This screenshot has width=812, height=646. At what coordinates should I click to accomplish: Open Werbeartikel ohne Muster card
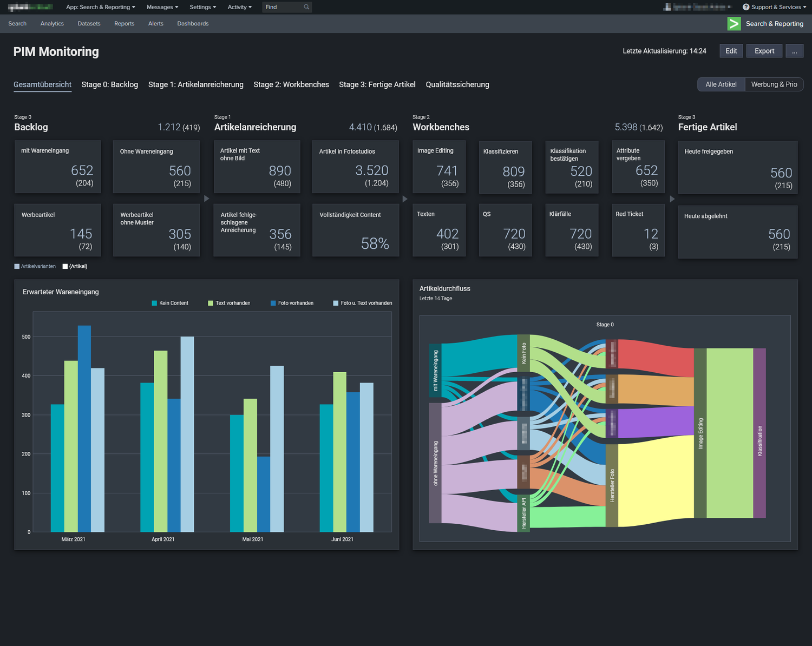click(156, 230)
